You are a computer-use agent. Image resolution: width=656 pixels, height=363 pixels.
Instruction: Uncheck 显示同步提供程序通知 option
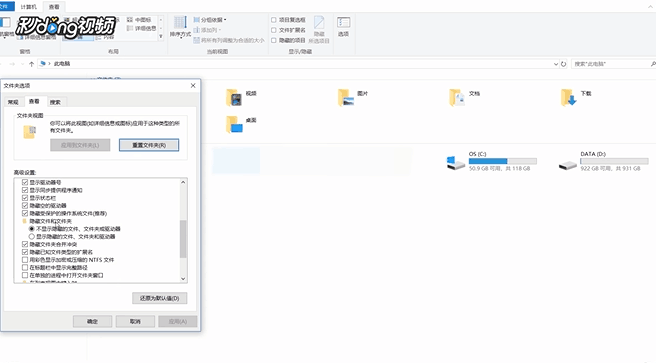pos(25,190)
